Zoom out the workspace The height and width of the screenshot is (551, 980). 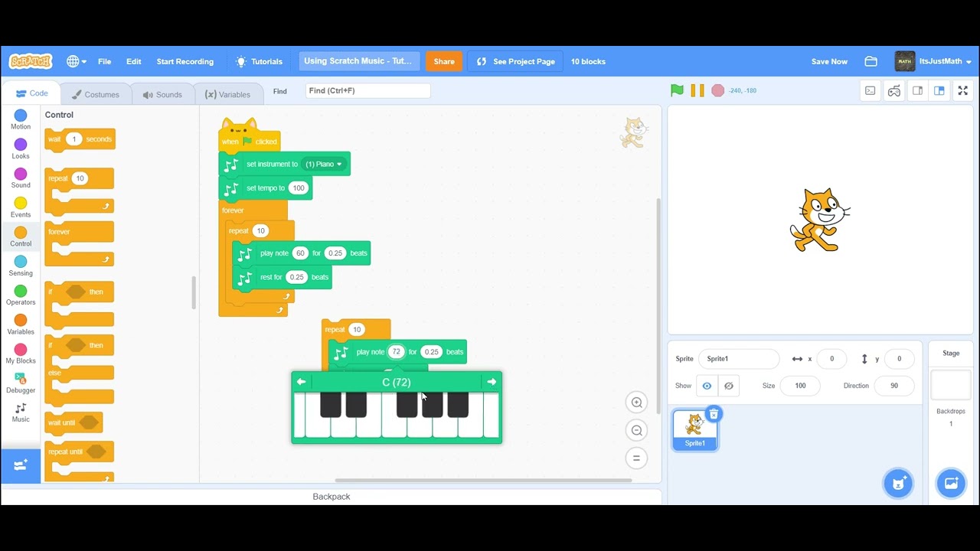click(x=636, y=430)
